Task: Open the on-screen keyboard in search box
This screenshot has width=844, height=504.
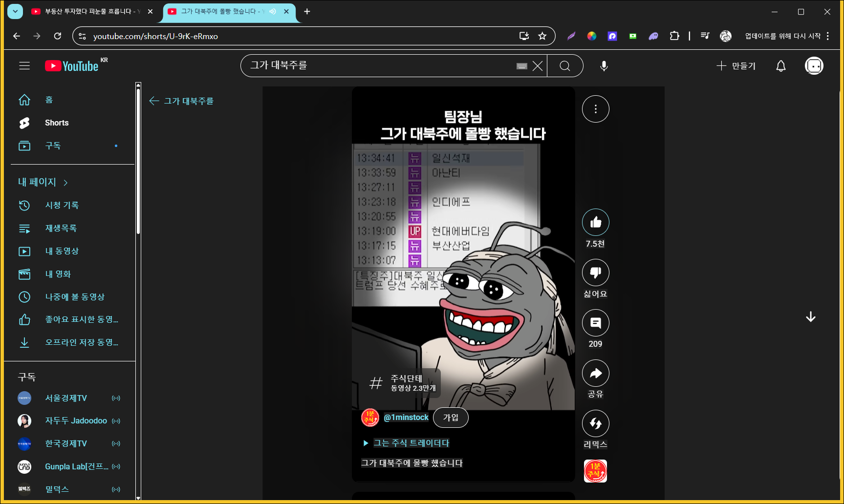Action: click(522, 66)
